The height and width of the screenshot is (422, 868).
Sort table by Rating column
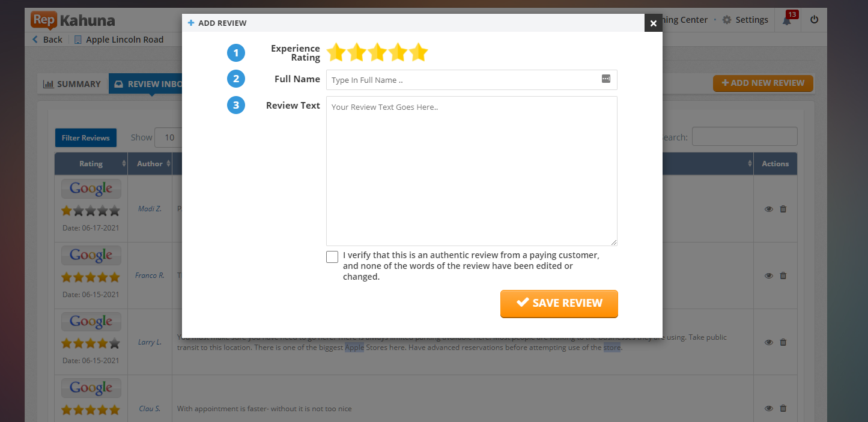tap(91, 164)
